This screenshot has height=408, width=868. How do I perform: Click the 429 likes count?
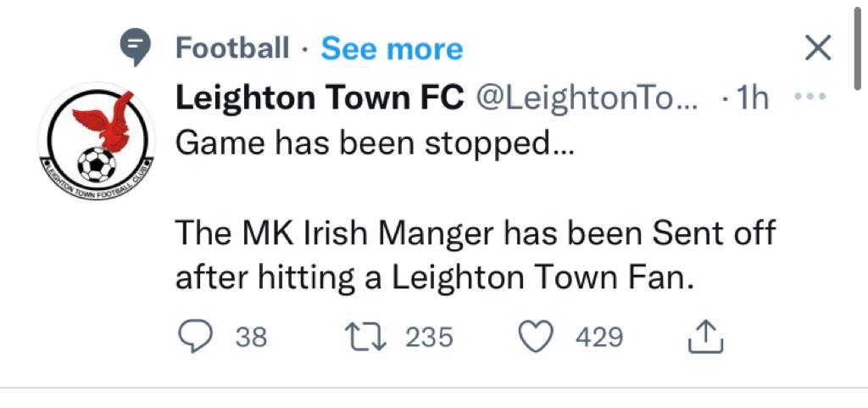pos(599,338)
